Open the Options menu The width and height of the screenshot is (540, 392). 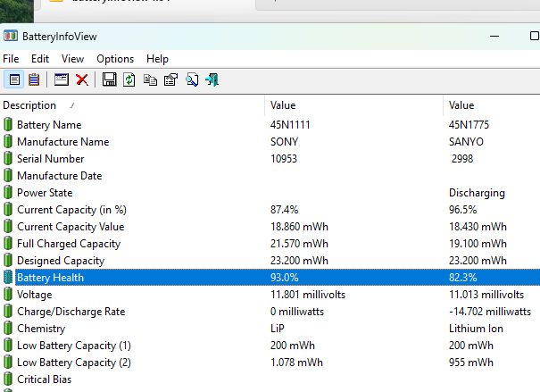115,59
